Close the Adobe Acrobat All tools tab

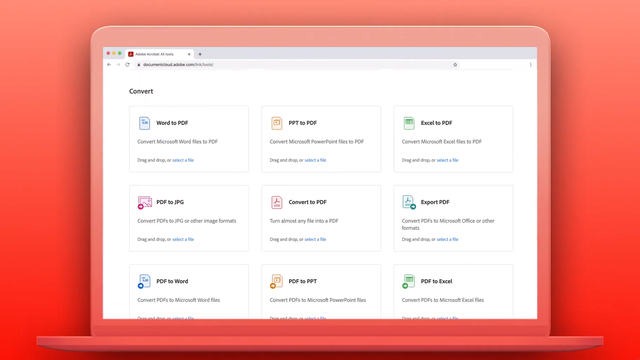pyautogui.click(x=189, y=54)
